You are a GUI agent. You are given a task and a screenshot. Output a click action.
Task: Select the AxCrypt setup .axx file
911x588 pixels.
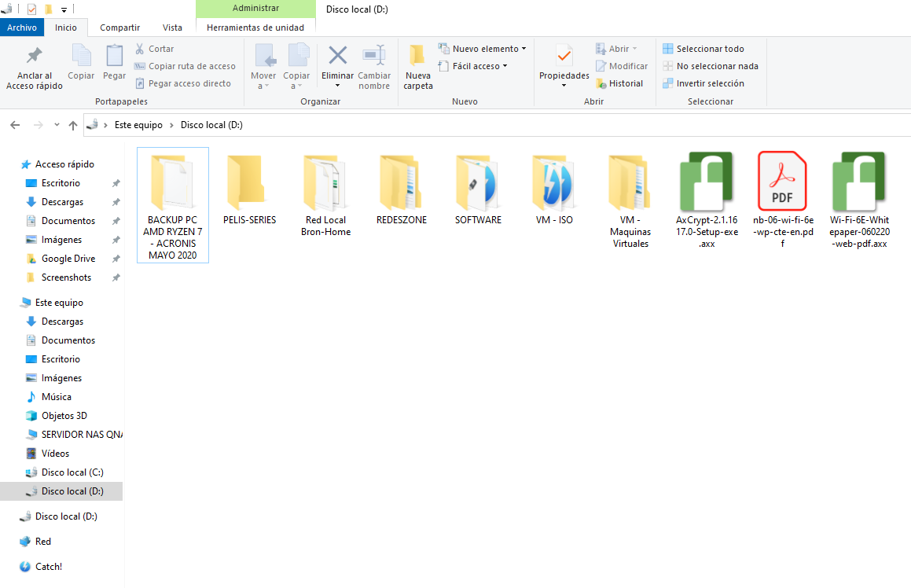[707, 200]
